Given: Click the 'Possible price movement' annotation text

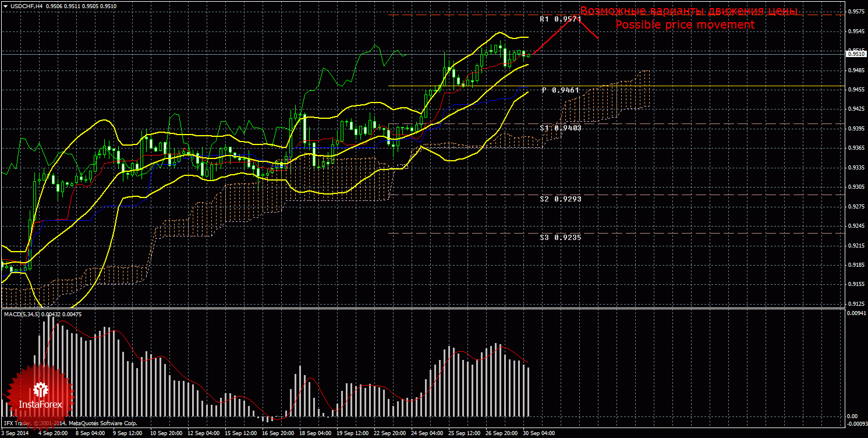Looking at the screenshot, I should tap(685, 25).
